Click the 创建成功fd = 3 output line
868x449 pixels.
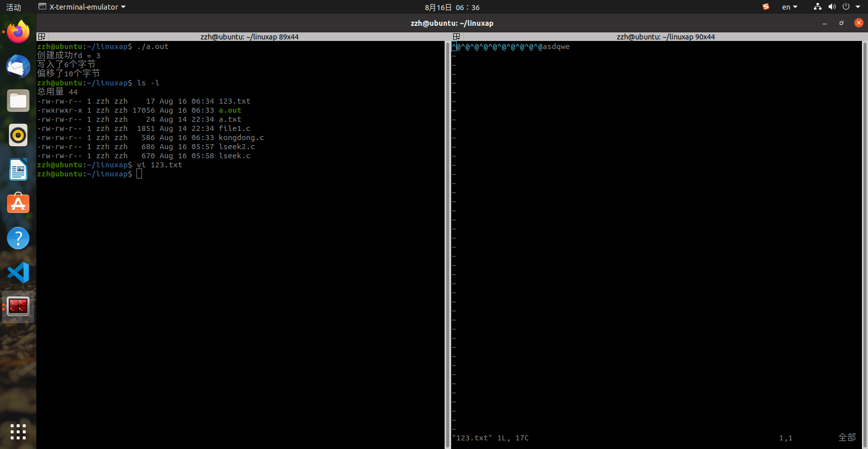[x=69, y=56]
